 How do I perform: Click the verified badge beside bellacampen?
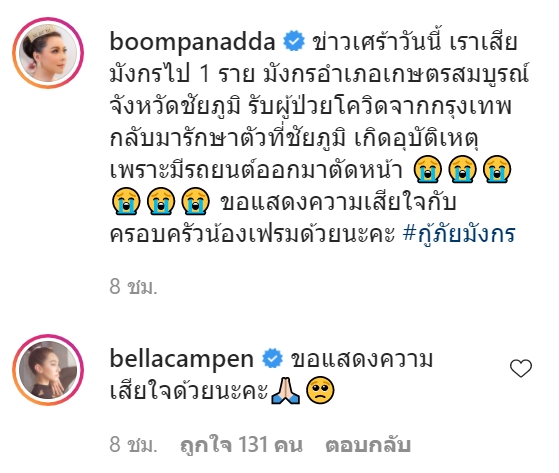click(272, 358)
